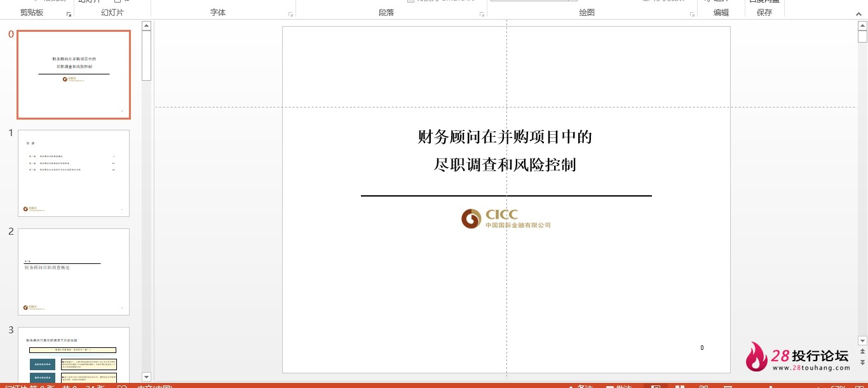Click the title text 财务顾问在并购项目中的
Viewport: 868px width, 388px height.
point(505,137)
